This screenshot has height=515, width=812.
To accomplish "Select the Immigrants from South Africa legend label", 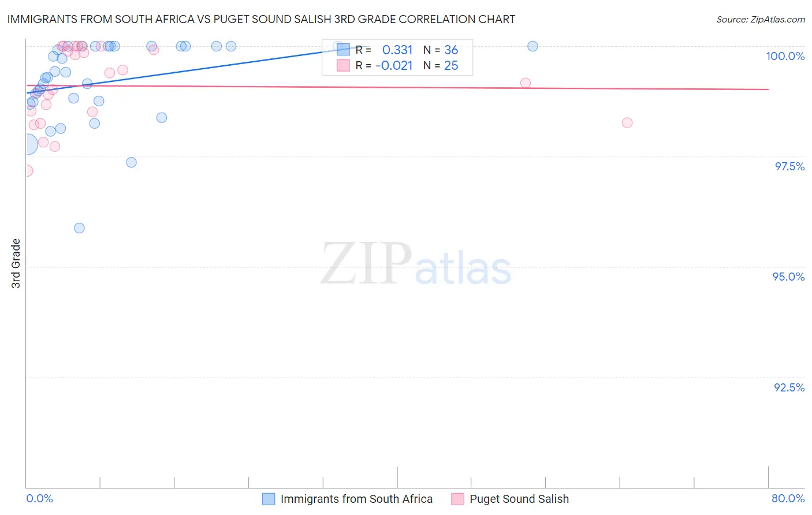I will pyautogui.click(x=356, y=499).
